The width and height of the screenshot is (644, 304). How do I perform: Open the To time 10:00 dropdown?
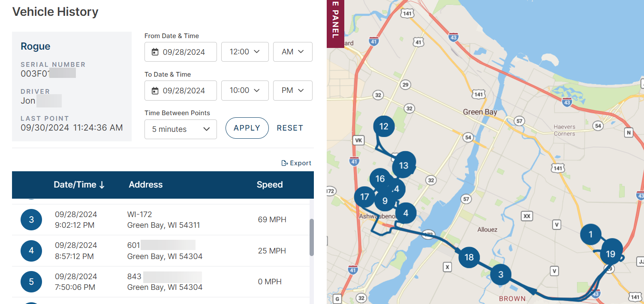[245, 90]
